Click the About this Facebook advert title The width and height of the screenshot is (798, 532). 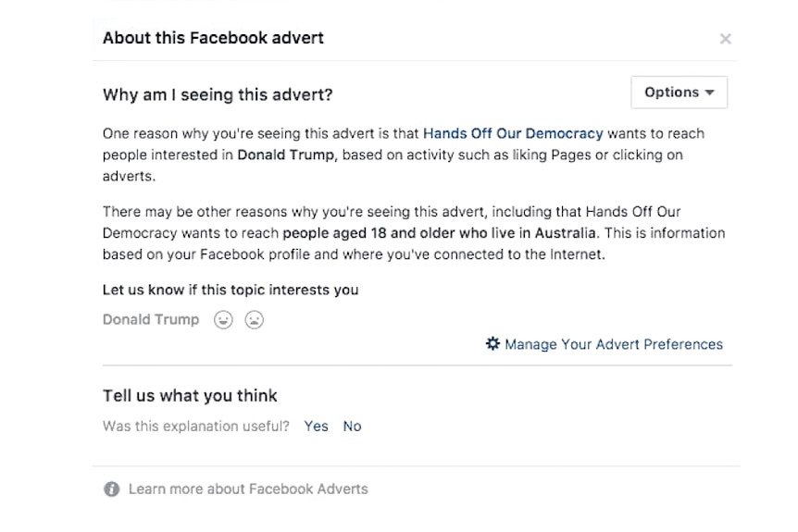(x=213, y=38)
